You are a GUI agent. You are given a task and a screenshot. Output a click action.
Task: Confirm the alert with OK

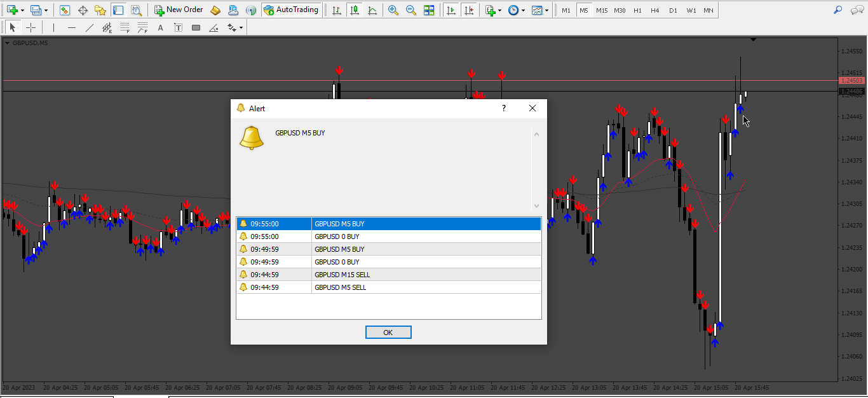coord(388,333)
